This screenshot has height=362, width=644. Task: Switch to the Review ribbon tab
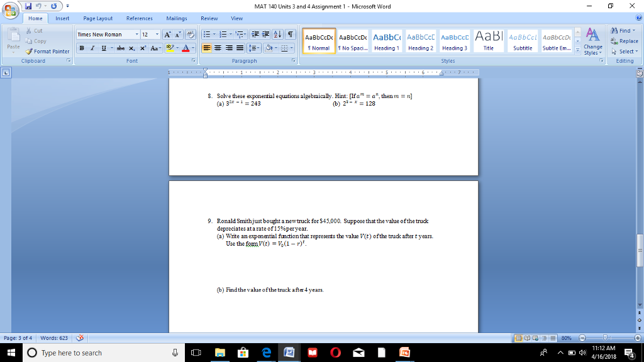point(209,18)
